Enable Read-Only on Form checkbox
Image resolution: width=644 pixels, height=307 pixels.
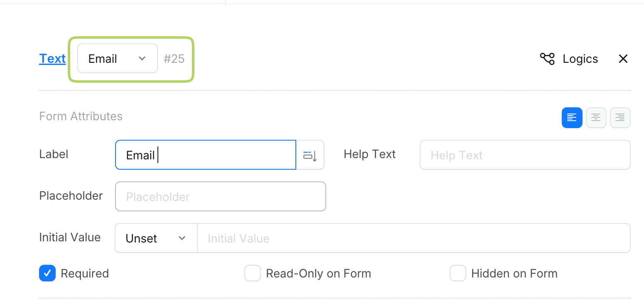pyautogui.click(x=252, y=273)
